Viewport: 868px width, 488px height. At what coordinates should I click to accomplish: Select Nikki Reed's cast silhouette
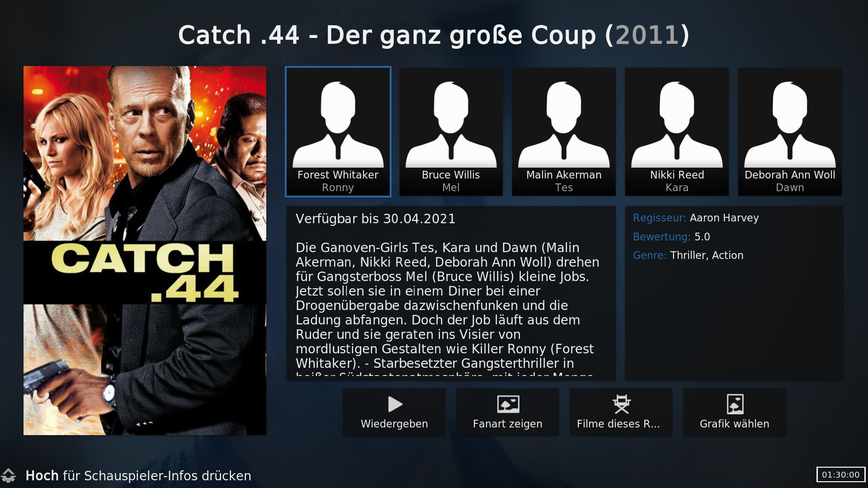(677, 124)
